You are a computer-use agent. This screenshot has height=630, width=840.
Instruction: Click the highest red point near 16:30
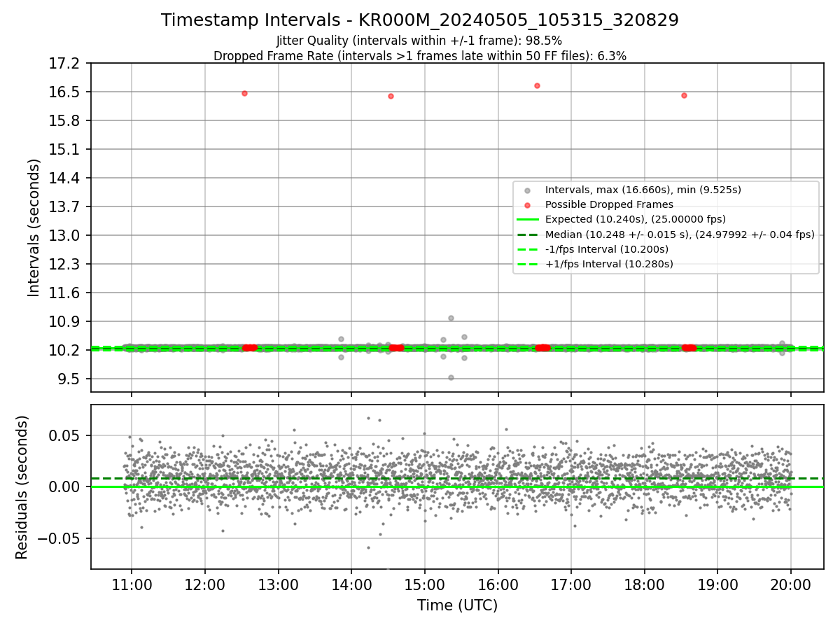pos(537,85)
